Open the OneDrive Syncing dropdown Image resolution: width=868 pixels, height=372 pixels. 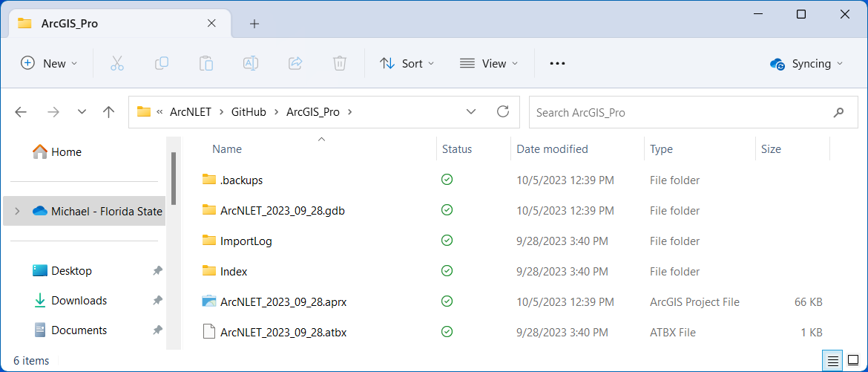point(807,63)
